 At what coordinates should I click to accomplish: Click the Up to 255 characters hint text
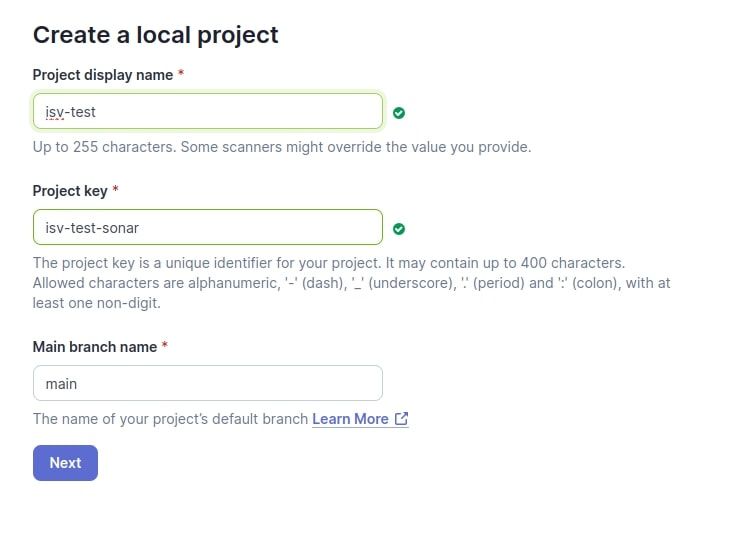282,147
